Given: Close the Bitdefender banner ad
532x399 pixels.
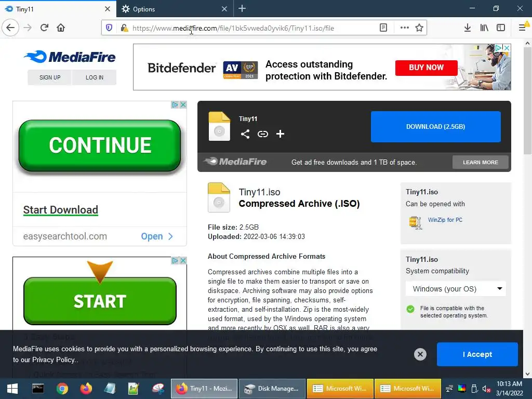Looking at the screenshot, I should tap(507, 48).
